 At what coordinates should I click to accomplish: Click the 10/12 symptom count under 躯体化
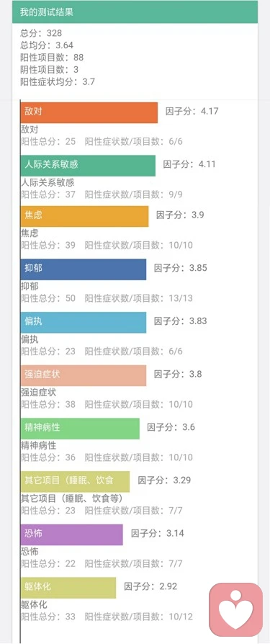tap(181, 617)
